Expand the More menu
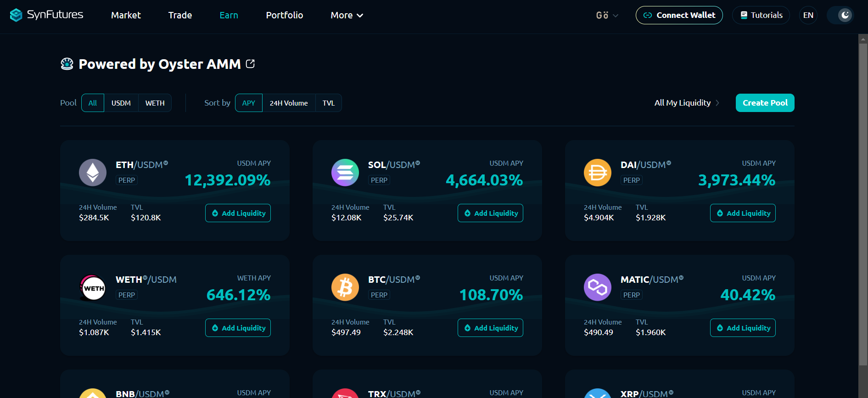 tap(347, 15)
